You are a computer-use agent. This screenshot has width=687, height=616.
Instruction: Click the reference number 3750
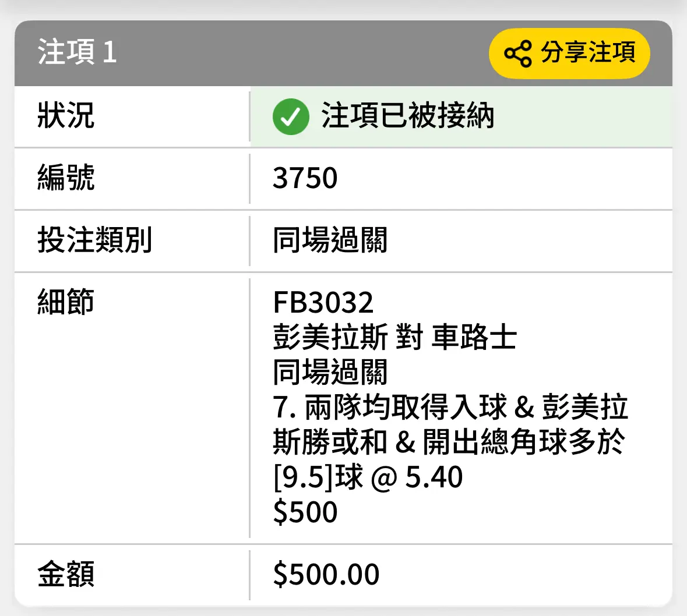pyautogui.click(x=305, y=178)
